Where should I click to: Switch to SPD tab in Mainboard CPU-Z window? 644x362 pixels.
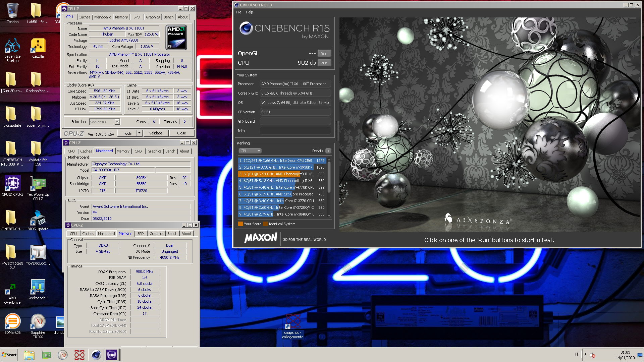pos(139,151)
